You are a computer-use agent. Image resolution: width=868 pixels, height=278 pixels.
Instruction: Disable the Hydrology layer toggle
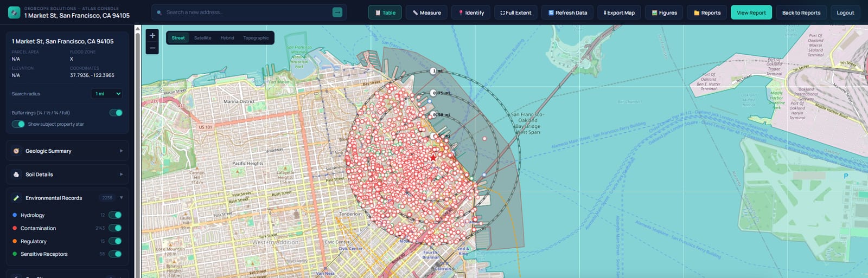(x=115, y=215)
